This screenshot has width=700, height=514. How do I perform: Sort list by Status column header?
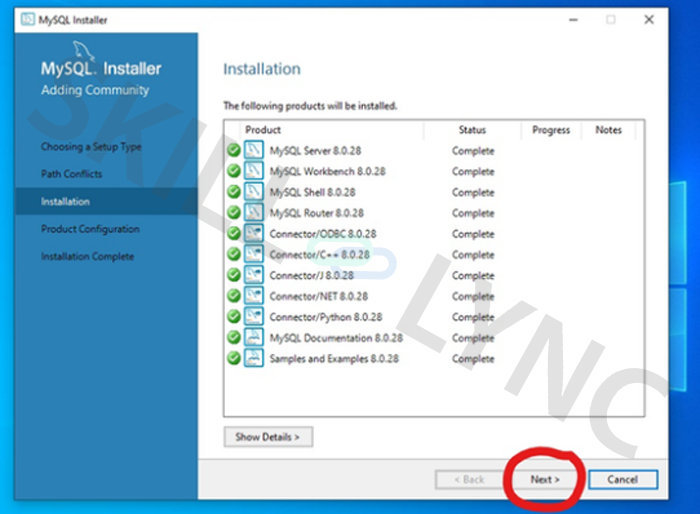click(472, 130)
